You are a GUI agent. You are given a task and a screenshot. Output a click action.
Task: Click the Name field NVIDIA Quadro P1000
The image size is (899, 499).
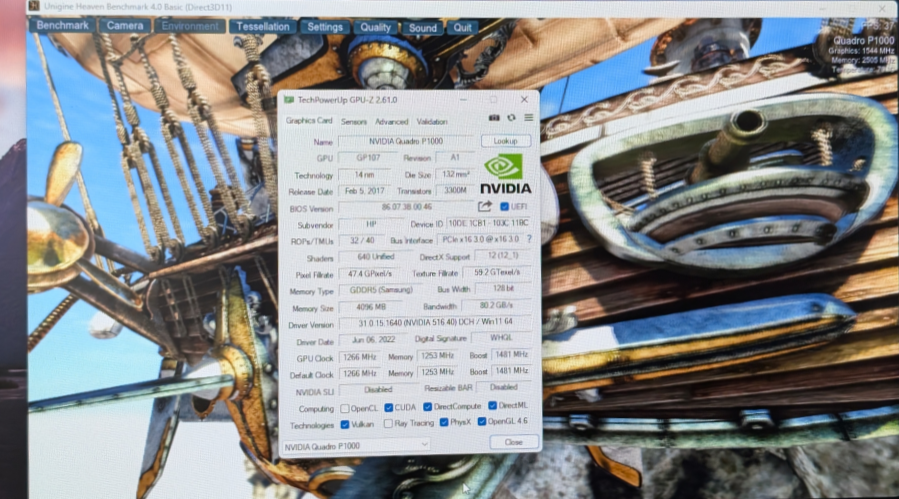click(406, 141)
